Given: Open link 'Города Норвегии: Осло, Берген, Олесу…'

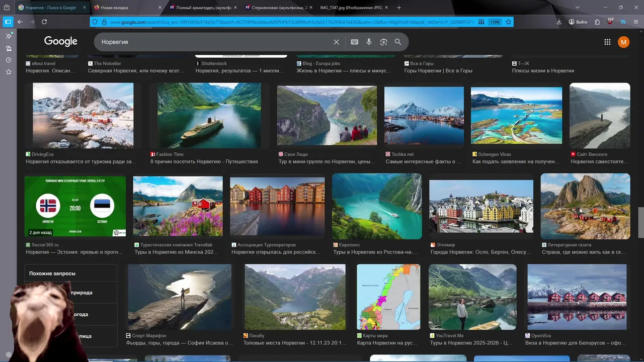Looking at the screenshot, I should [480, 252].
